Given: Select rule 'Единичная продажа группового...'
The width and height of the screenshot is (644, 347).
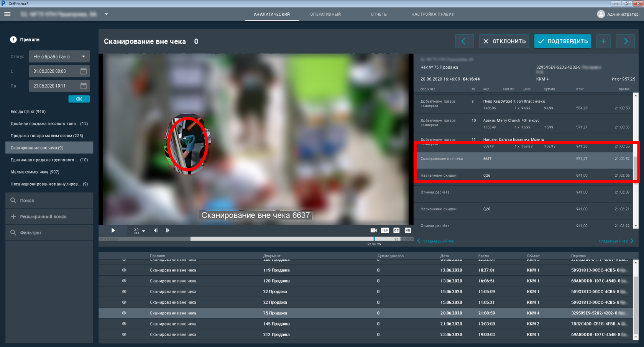Looking at the screenshot, I should 49,160.
